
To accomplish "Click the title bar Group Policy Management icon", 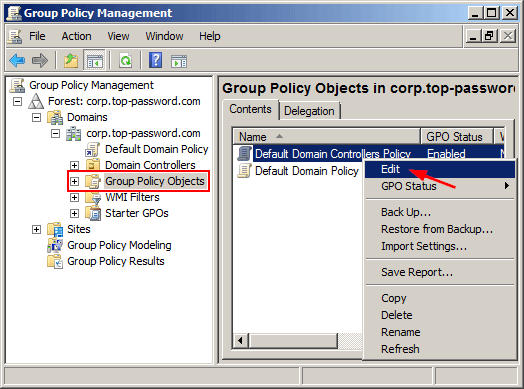I will 14,13.
